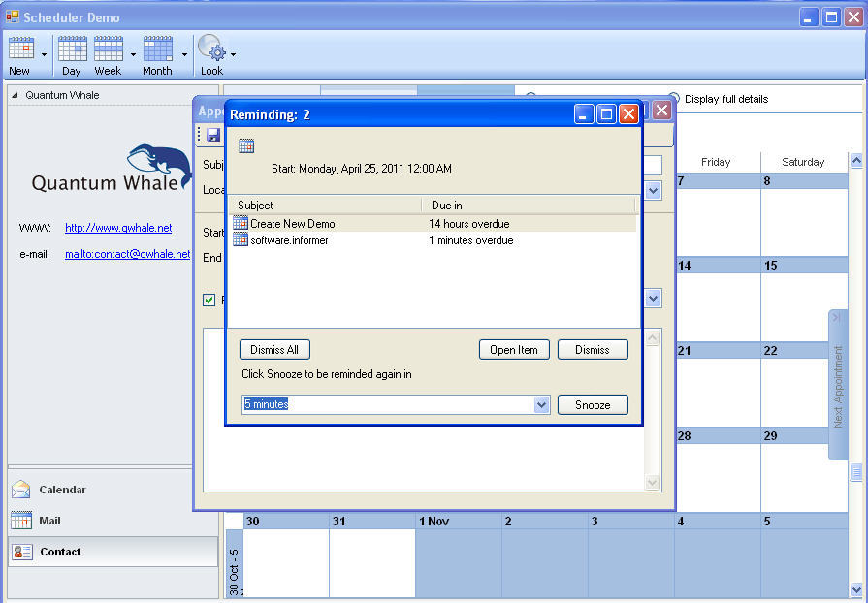Open the Look dropdown arrow

coord(233,54)
